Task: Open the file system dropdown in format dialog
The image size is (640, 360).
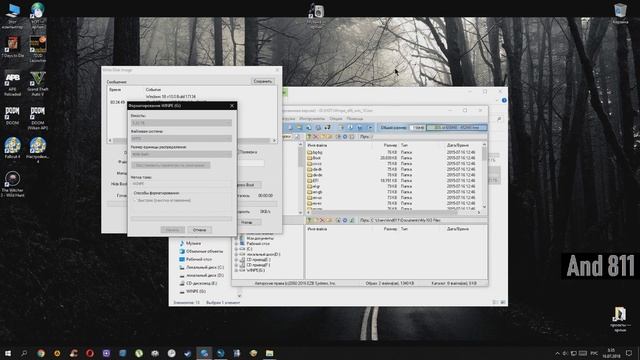Action: click(181, 138)
